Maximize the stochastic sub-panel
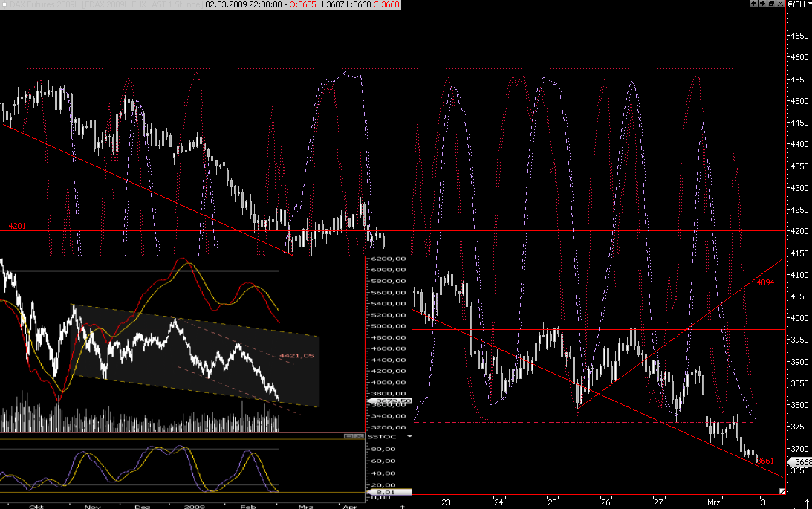 tap(349, 437)
